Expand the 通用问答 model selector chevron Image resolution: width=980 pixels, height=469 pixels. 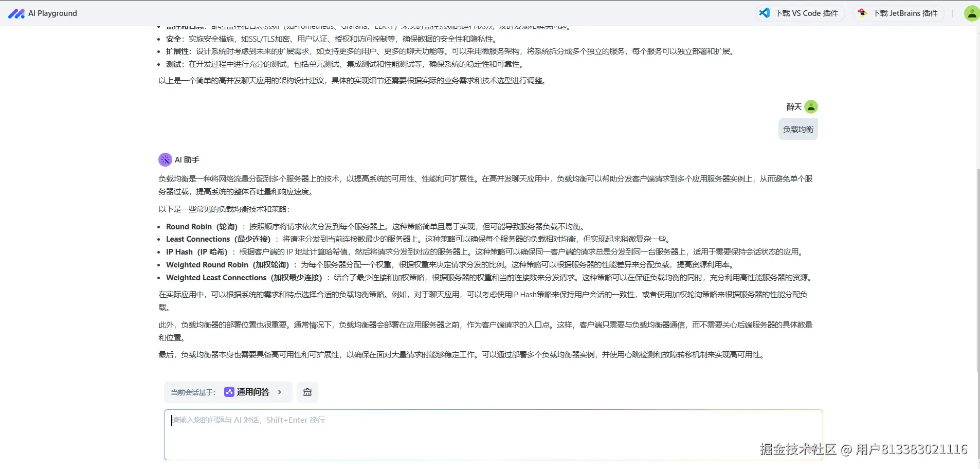(x=280, y=392)
